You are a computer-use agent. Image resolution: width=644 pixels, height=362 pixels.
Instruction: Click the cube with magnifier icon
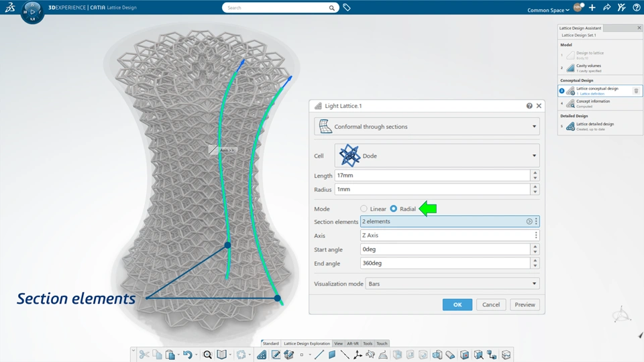tap(478, 355)
